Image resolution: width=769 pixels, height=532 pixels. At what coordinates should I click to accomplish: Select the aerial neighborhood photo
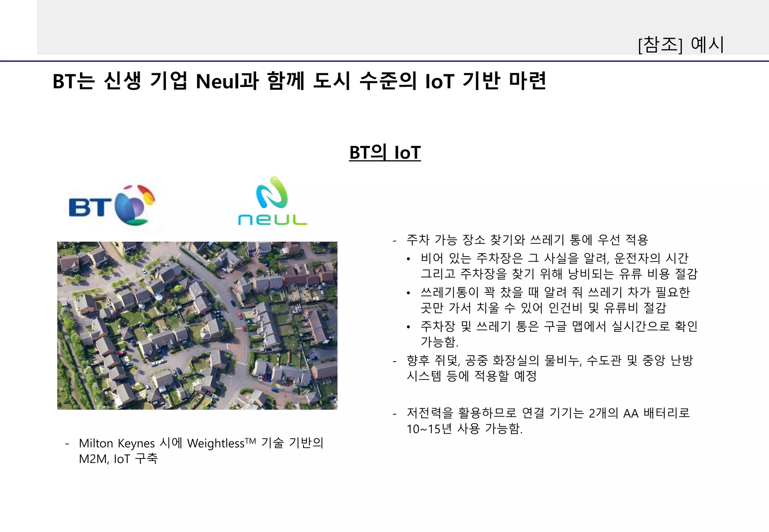point(197,325)
